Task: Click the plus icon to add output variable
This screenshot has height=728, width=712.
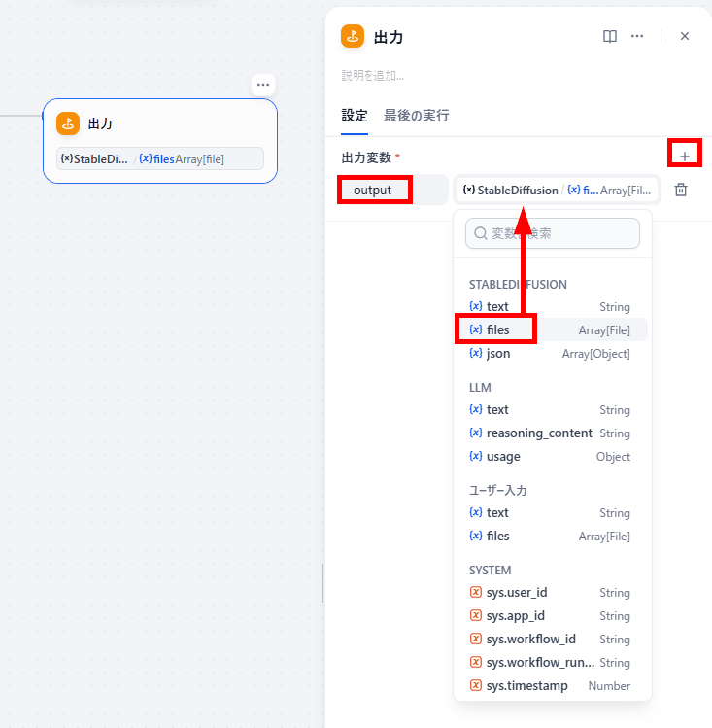Action: (x=684, y=156)
